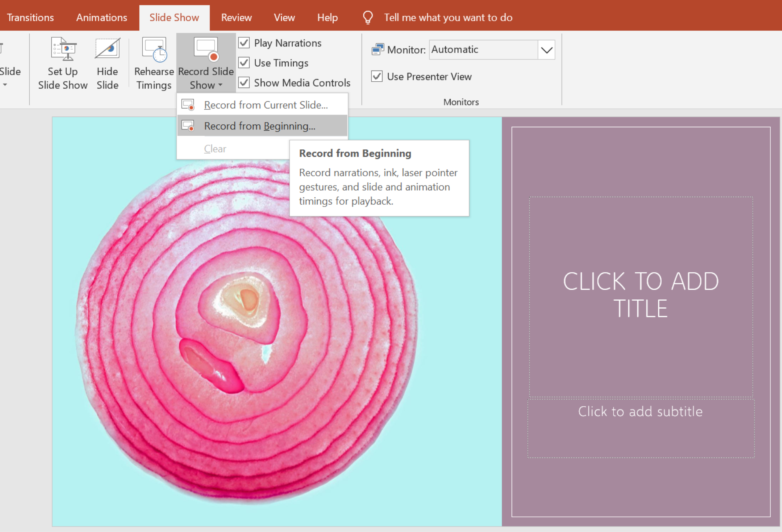The height and width of the screenshot is (532, 782).
Task: Turn off Use Presenter View
Action: coord(377,76)
